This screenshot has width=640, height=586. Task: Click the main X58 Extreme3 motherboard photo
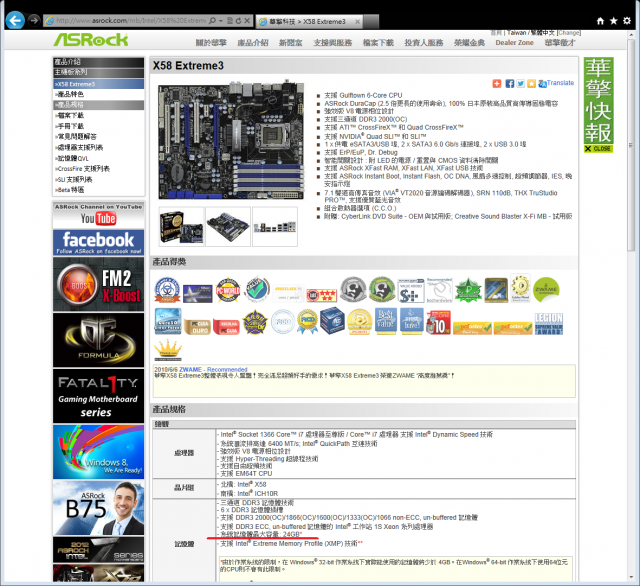[x=231, y=141]
